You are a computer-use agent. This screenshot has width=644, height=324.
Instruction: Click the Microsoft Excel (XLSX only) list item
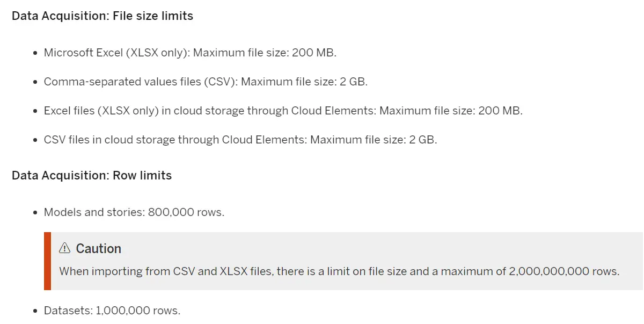click(190, 53)
